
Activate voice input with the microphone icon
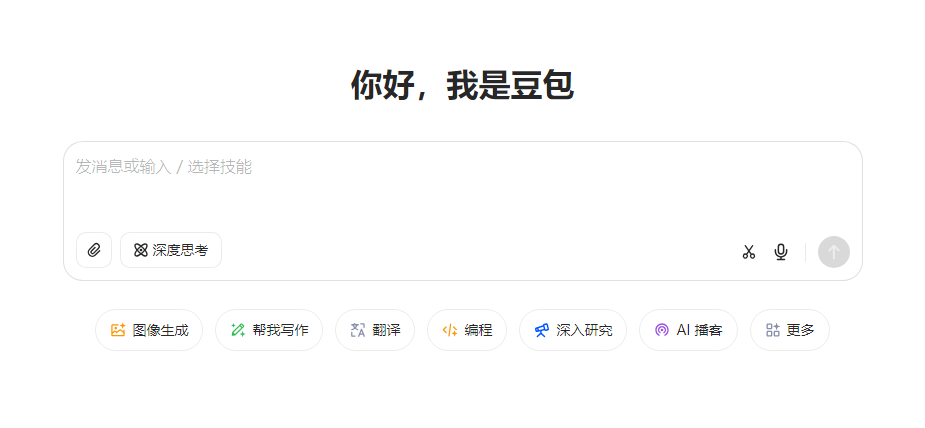coord(780,252)
